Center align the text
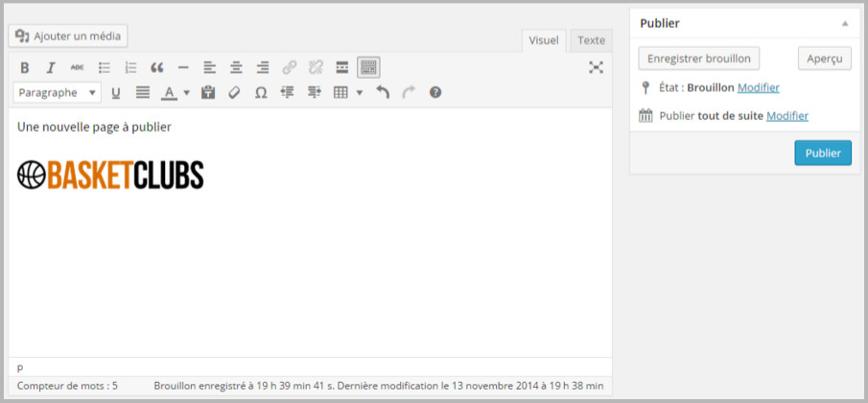Image resolution: width=868 pixels, height=403 pixels. tap(236, 67)
